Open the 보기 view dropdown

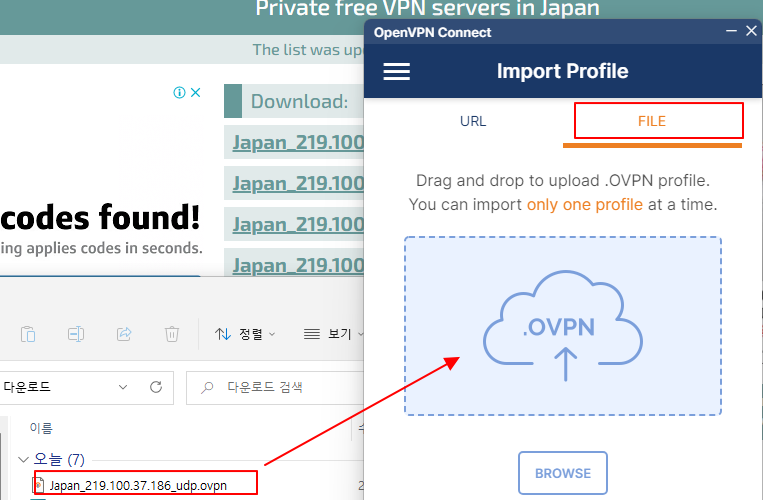[x=333, y=334]
